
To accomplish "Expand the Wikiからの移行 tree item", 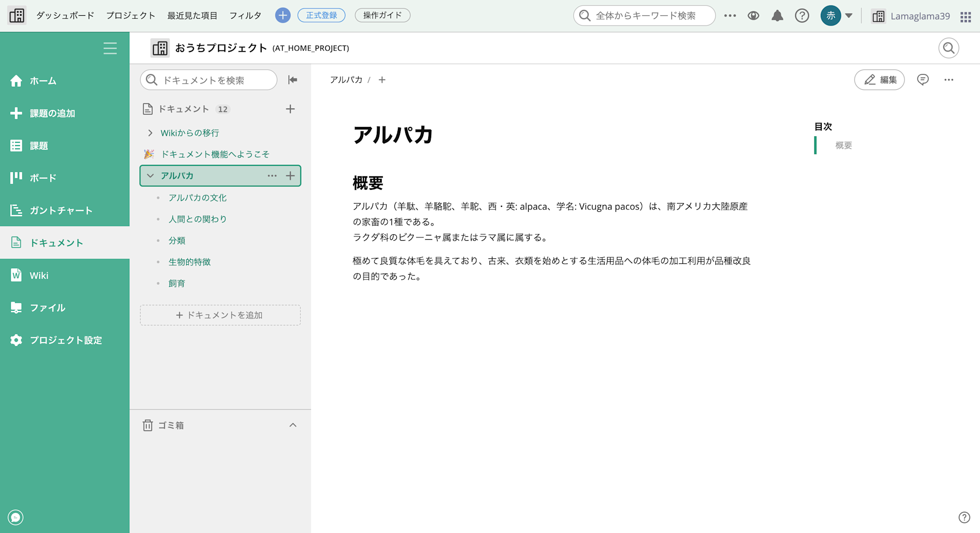I will coord(150,132).
